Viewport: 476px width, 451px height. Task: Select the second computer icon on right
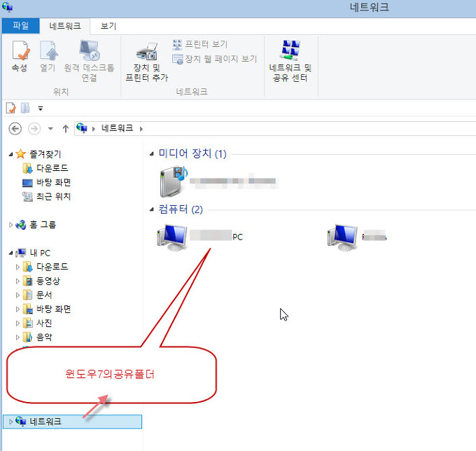pos(343,237)
